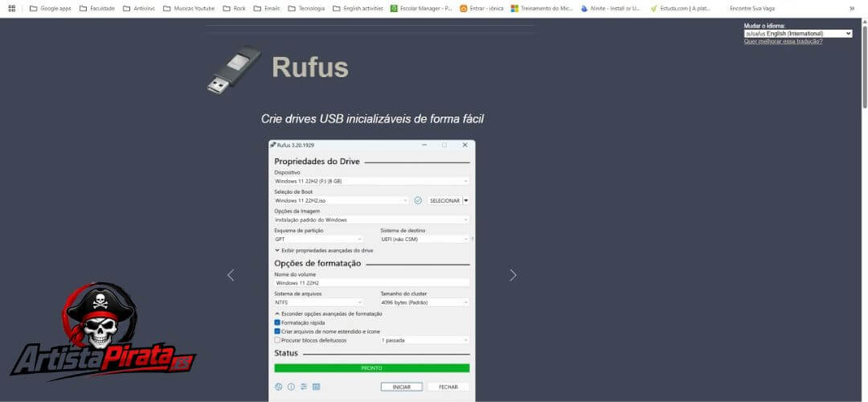
Task: Open the Escolar Manager bookmark
Action: 421,8
